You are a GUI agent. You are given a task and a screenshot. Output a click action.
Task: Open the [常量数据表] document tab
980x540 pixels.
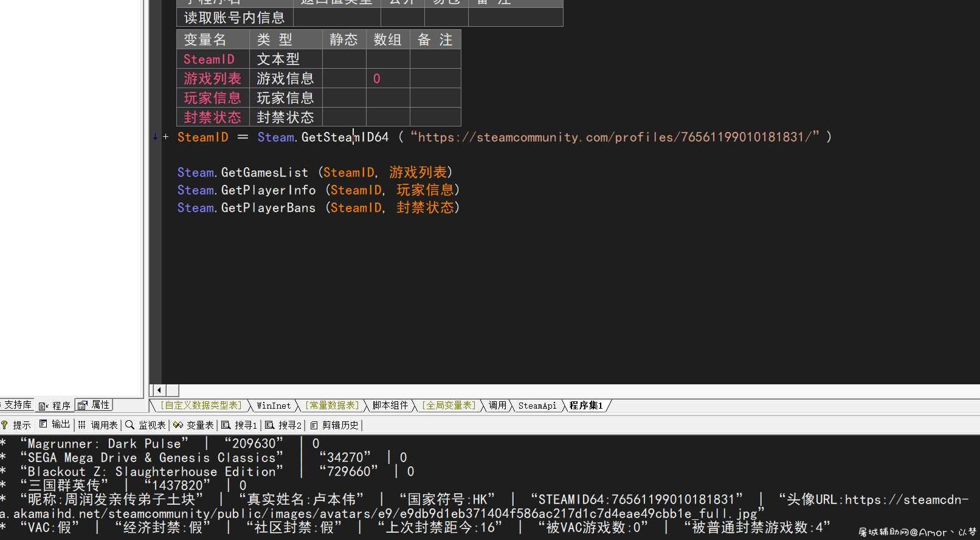tap(332, 405)
